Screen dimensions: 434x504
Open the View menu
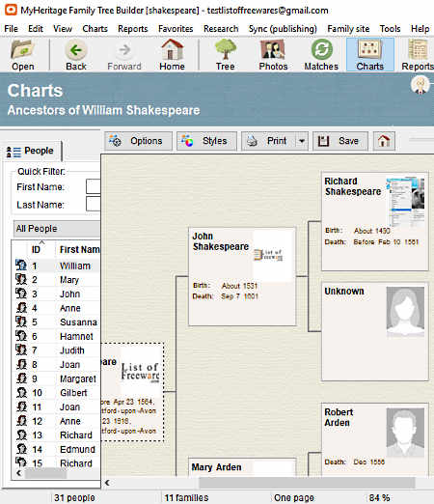coord(63,29)
